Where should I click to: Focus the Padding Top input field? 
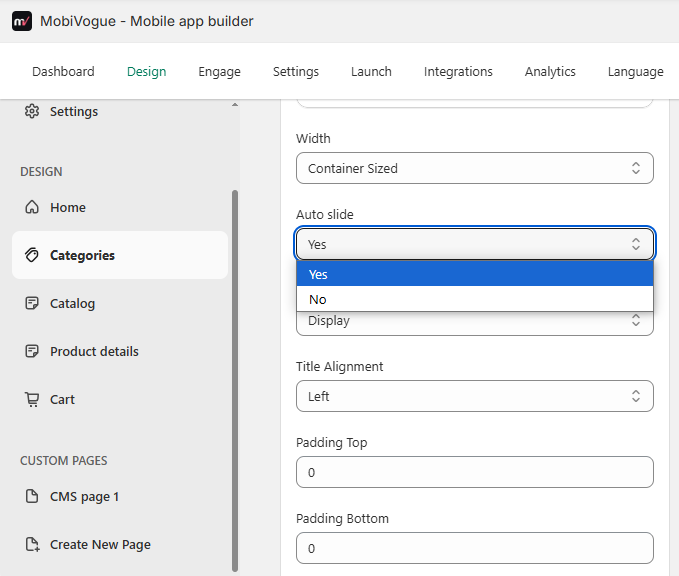coord(475,472)
